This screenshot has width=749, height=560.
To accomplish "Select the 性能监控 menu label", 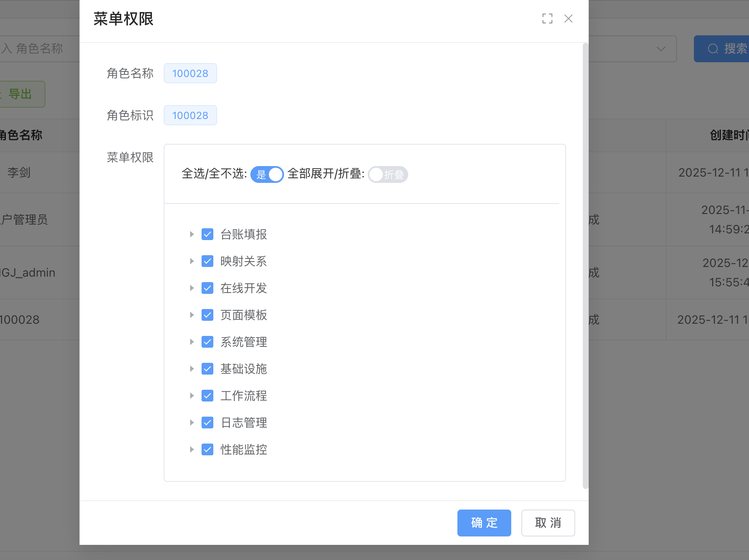I will point(244,449).
